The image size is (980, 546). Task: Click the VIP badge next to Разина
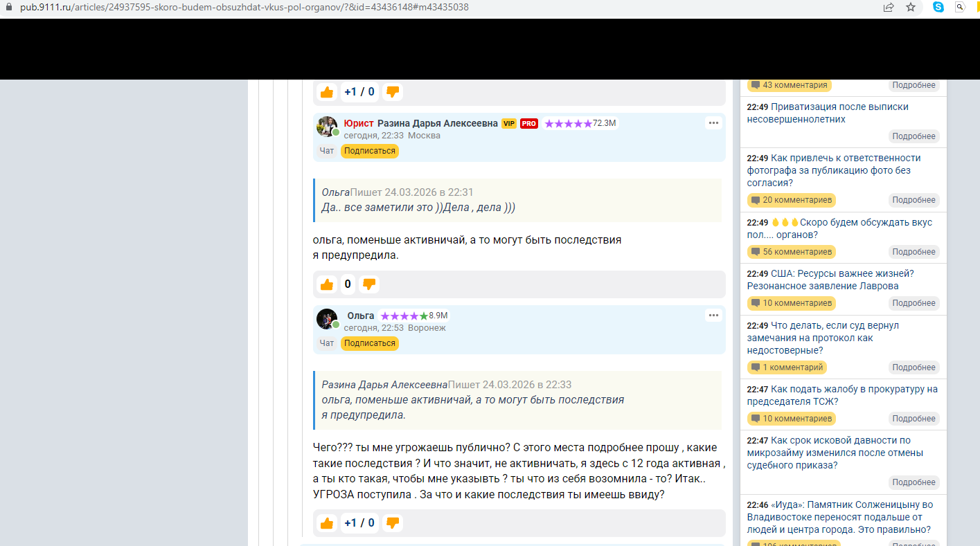click(509, 123)
